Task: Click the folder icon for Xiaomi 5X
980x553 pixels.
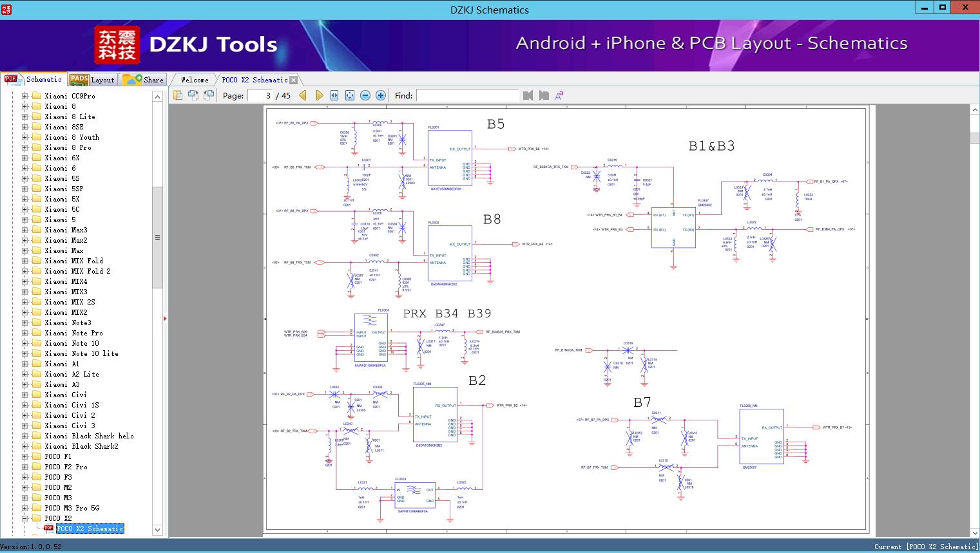Action: tap(37, 199)
